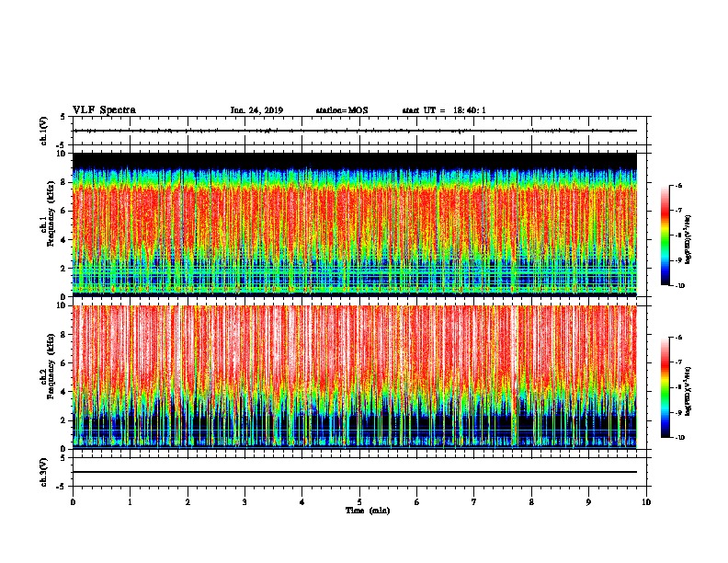Click the "start UT = 18:40: 1" text
Viewport: 728px width, 563px height.
point(444,110)
